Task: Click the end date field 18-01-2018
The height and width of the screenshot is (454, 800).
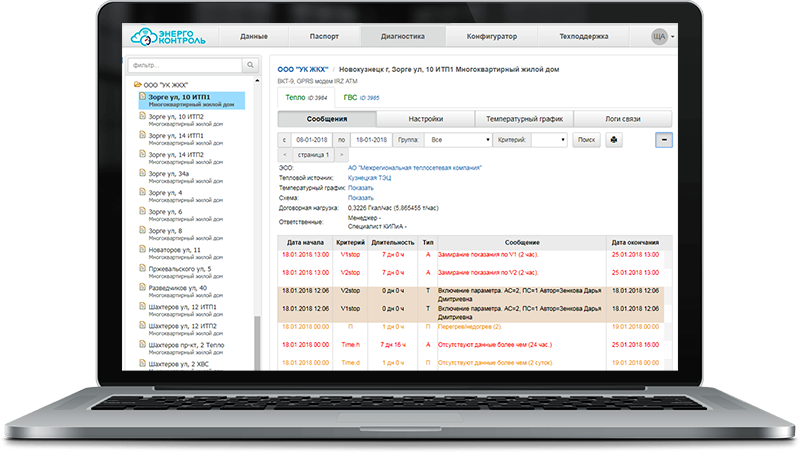Action: (371, 140)
